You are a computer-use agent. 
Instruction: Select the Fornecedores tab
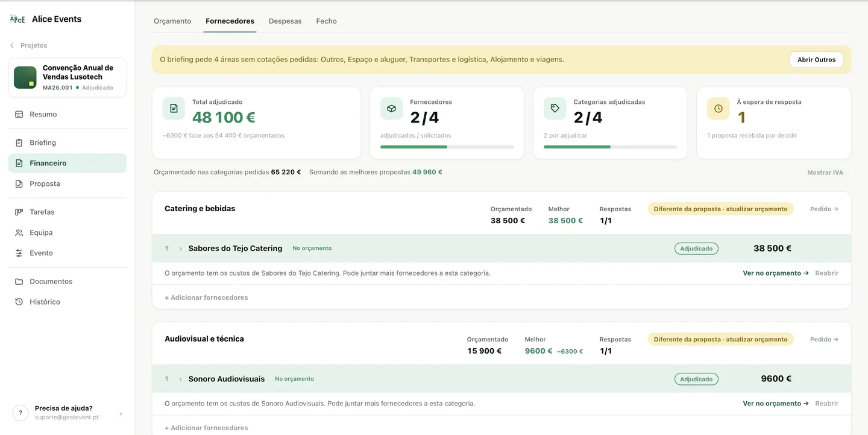click(x=230, y=21)
